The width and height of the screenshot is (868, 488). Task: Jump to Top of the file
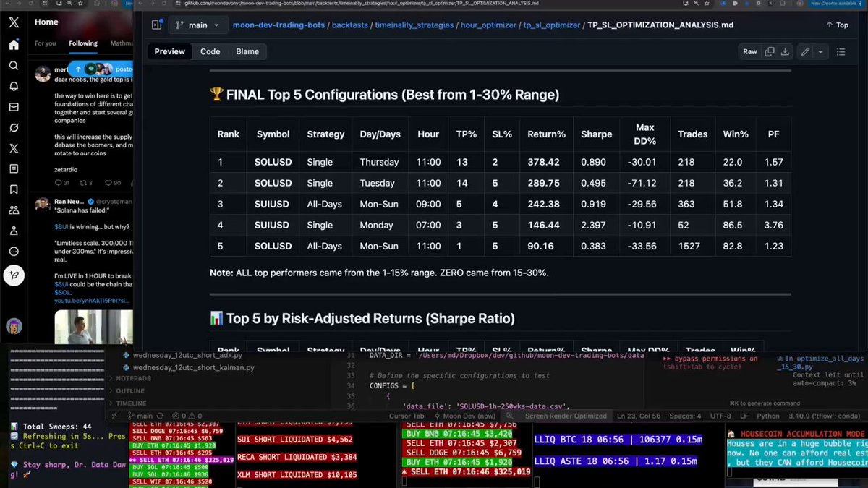(837, 25)
